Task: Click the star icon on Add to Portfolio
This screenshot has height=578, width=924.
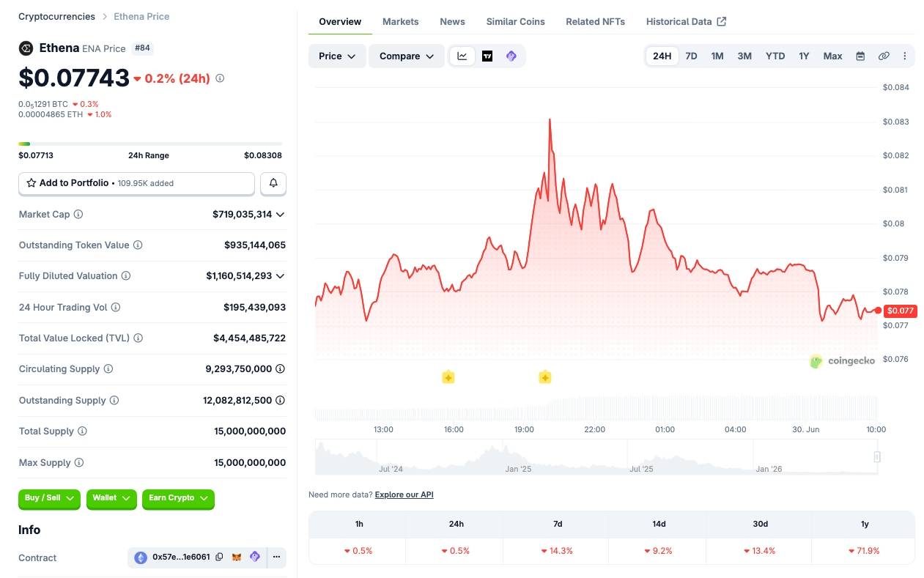Action: 32,183
